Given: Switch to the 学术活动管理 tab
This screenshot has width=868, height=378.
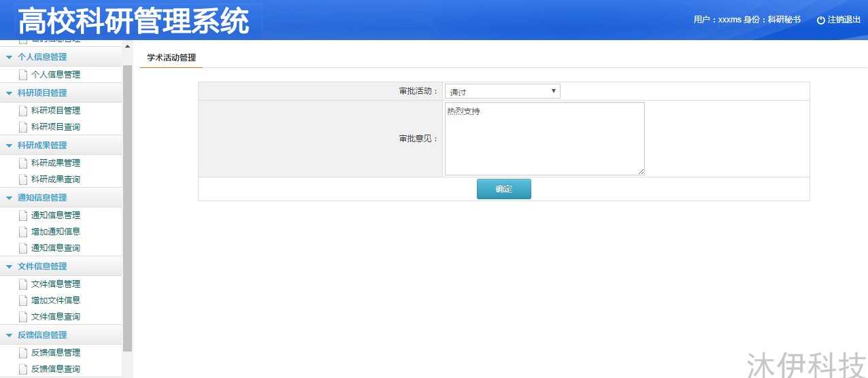Looking at the screenshot, I should click(171, 58).
